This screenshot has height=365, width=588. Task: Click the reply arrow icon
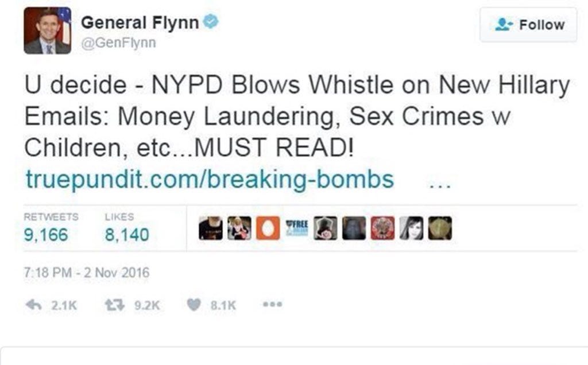(34, 305)
